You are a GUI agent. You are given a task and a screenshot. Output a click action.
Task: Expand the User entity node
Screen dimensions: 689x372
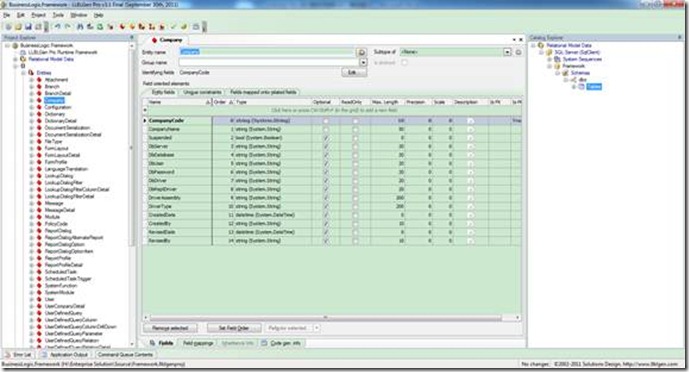tap(32, 299)
